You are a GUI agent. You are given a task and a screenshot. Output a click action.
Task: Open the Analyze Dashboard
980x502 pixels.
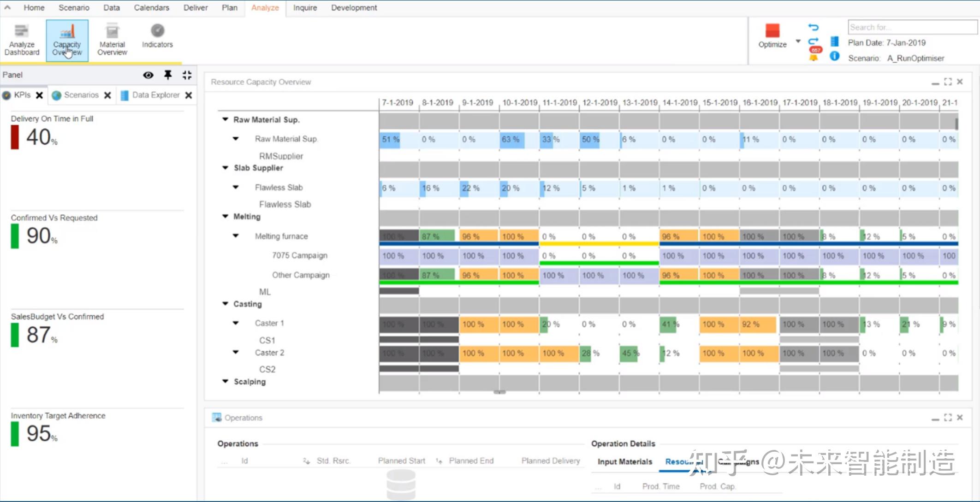22,40
